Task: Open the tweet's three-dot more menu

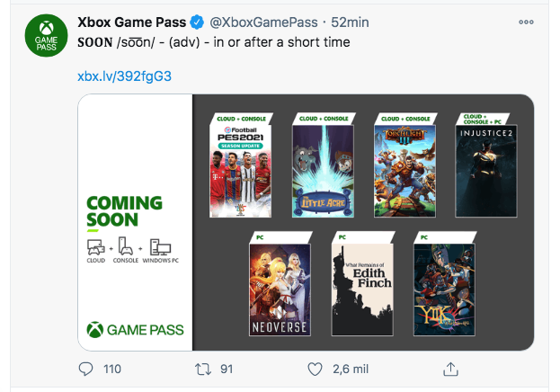Action: (x=526, y=21)
